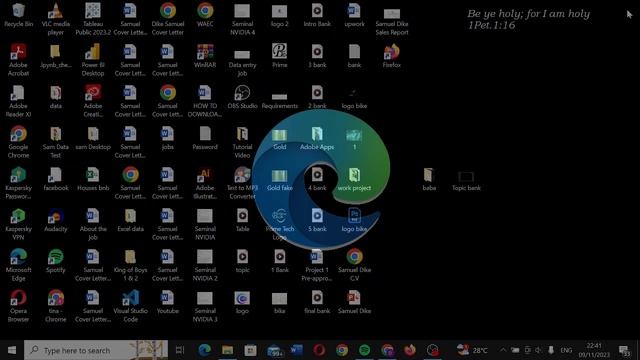The height and width of the screenshot is (360, 640).
Task: Select the Password file icon
Action: click(205, 138)
